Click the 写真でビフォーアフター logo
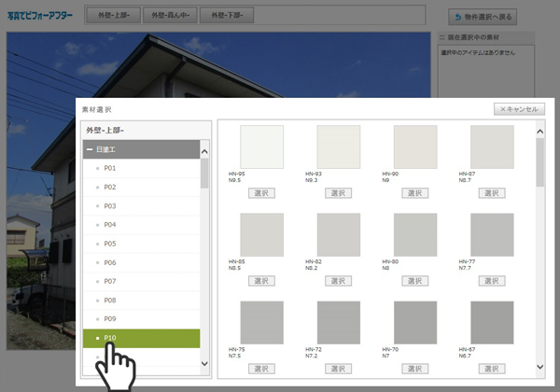 pyautogui.click(x=39, y=16)
